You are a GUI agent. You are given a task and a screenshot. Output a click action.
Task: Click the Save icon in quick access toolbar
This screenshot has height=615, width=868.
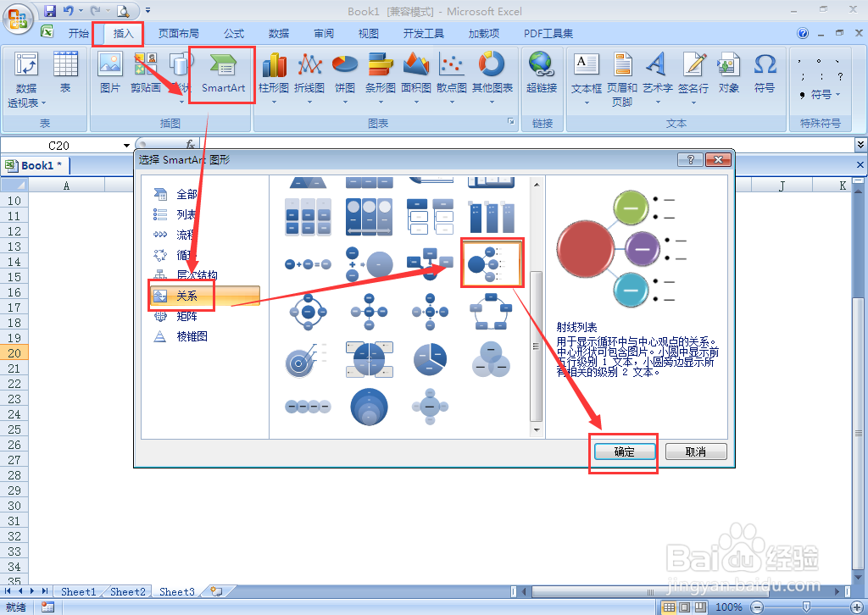(50, 10)
